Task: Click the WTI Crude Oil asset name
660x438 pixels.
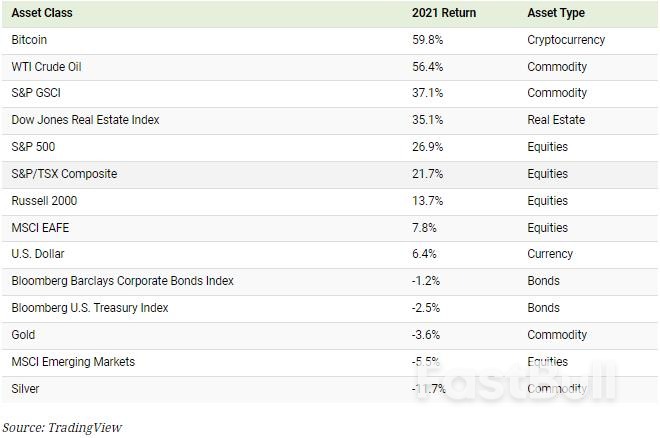Action: tap(47, 67)
